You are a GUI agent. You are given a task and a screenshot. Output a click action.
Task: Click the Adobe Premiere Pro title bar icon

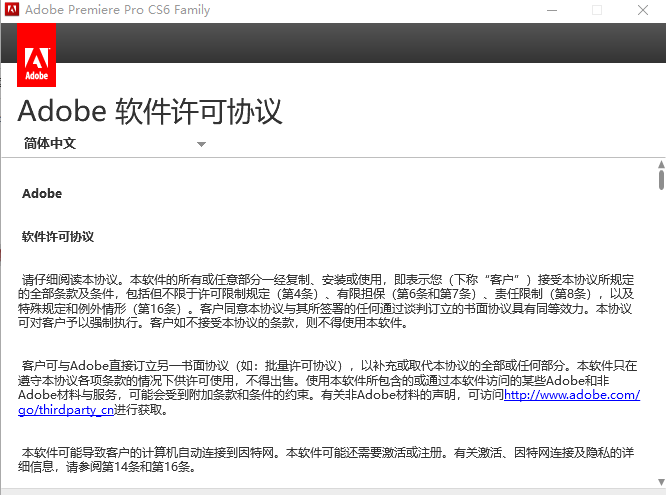12,9
